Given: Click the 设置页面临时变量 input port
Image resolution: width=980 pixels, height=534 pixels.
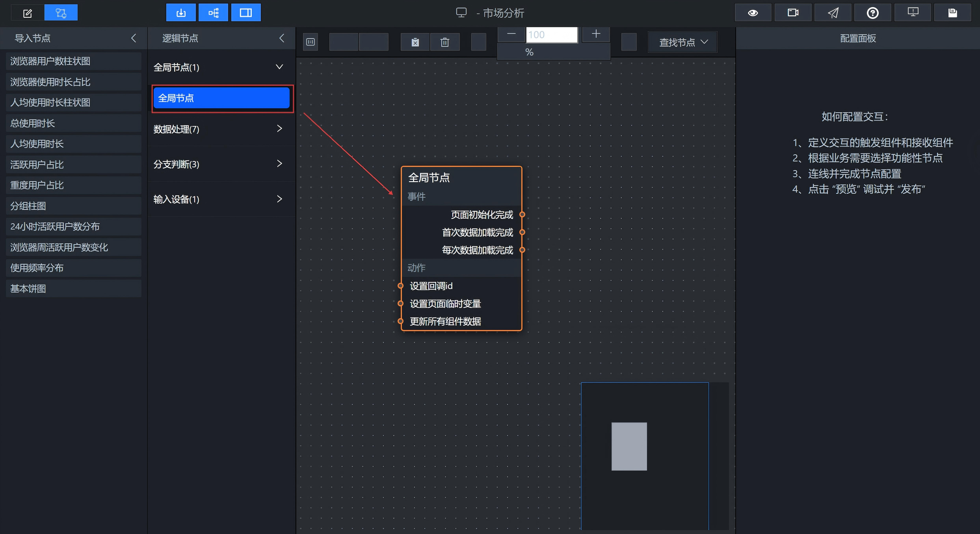Looking at the screenshot, I should click(x=401, y=304).
